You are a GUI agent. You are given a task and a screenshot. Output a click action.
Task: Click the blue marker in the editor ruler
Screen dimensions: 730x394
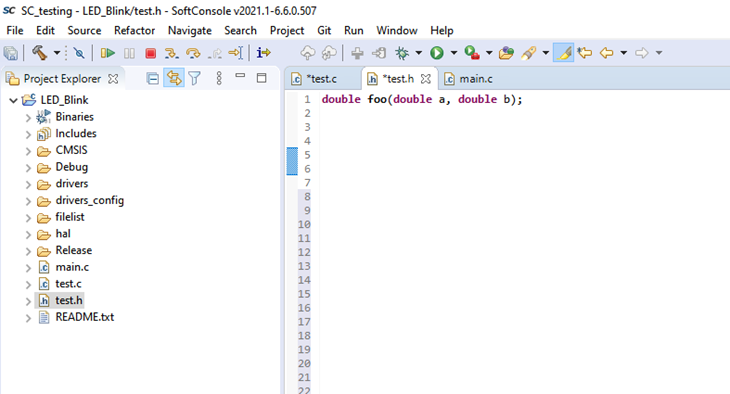pyautogui.click(x=292, y=161)
